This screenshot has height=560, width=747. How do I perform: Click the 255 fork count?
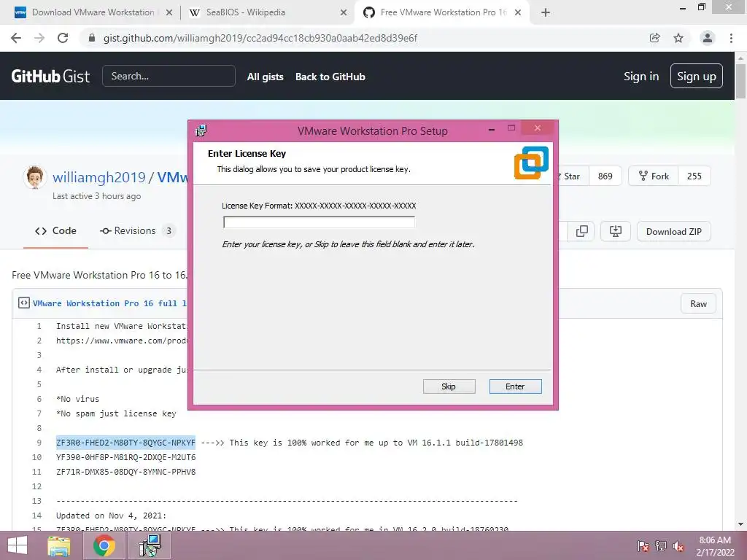point(694,176)
